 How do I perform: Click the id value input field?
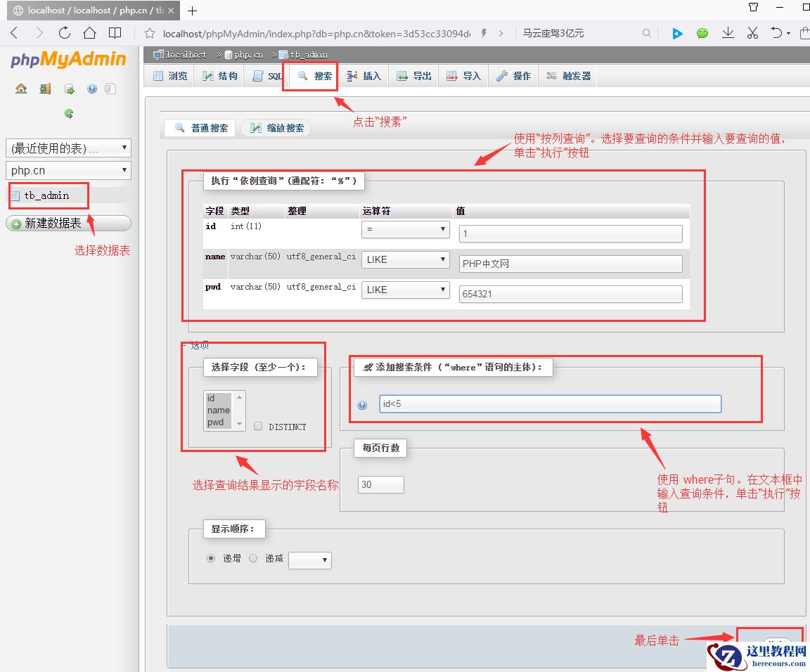[570, 233]
